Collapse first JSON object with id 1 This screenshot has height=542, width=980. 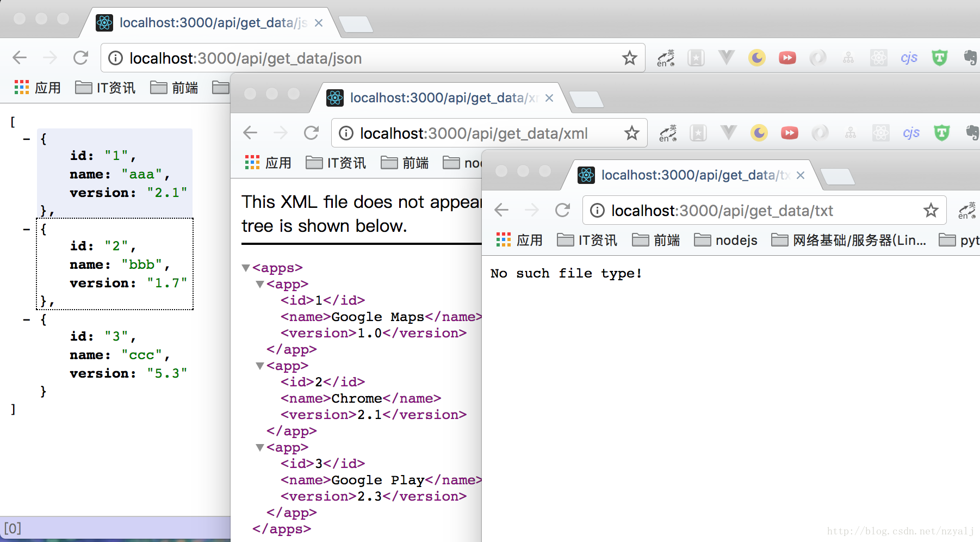26,139
